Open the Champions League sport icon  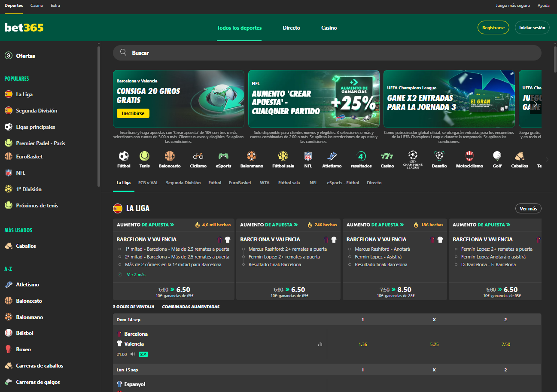pyautogui.click(x=413, y=155)
